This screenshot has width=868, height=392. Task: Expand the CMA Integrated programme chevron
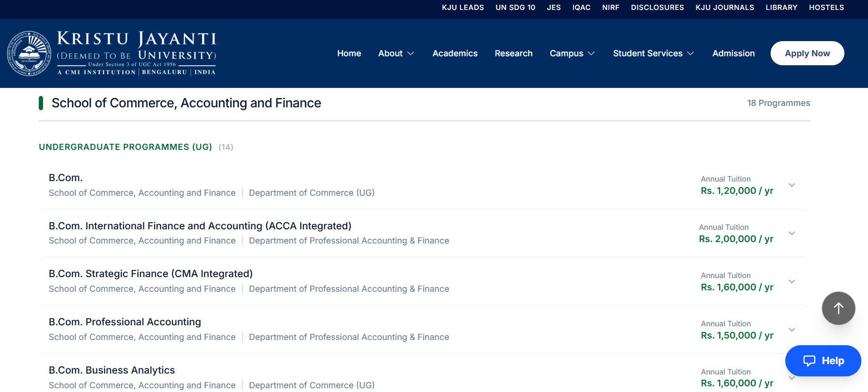click(792, 281)
